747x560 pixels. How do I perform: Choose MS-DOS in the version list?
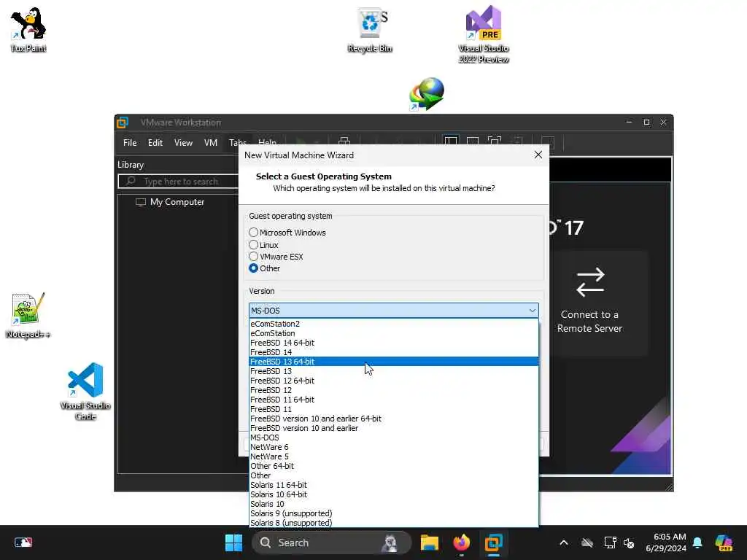(393, 437)
